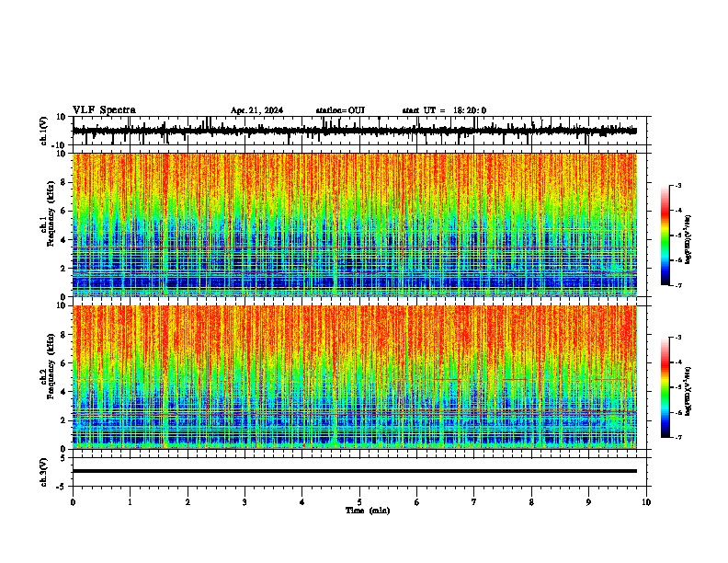
Task: Click the ch.2 "Frequency (kHz)" axis label
Action: click(51, 366)
